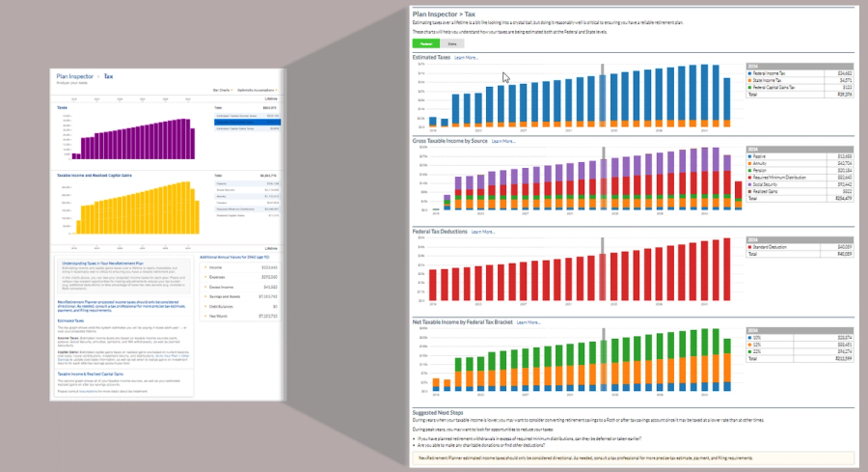Select the Pension legend row
This screenshot has width=868, height=472.
[800, 171]
